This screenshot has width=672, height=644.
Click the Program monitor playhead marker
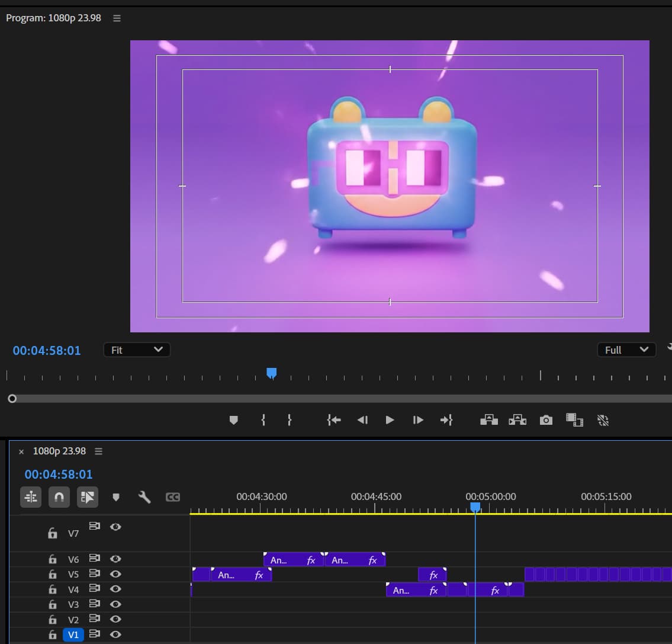(x=272, y=373)
